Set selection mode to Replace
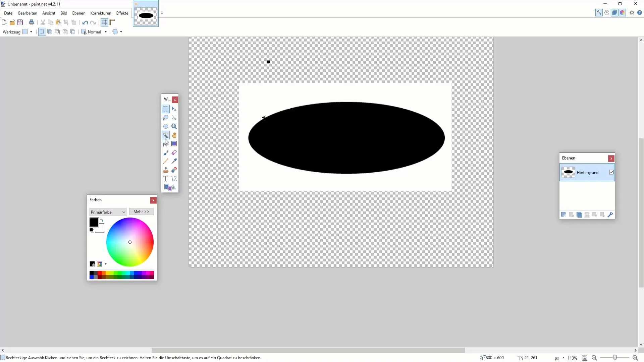The image size is (644, 362). (x=42, y=32)
